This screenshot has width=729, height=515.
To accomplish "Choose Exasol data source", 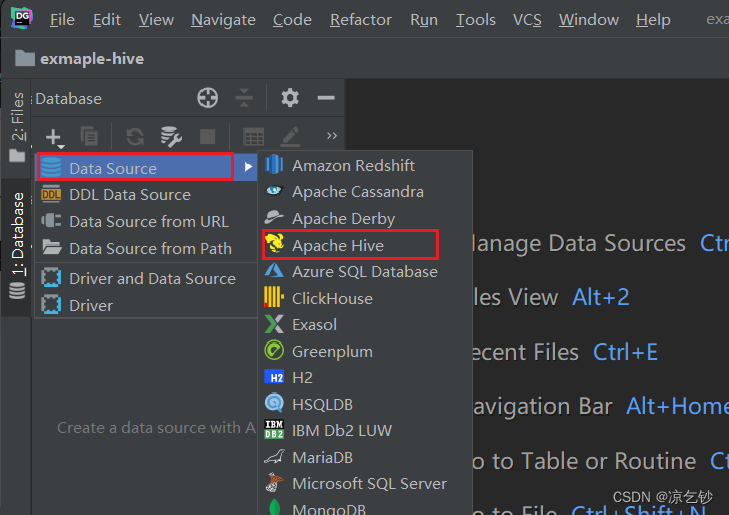I will pyautogui.click(x=365, y=324).
